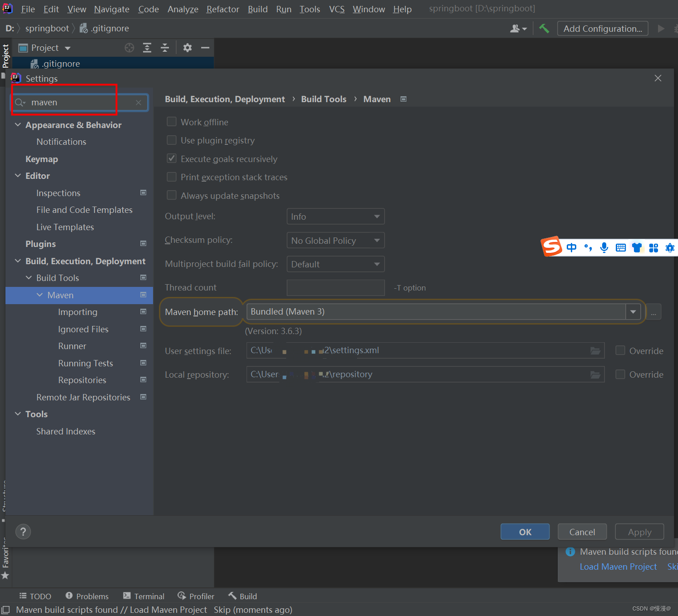678x616 pixels.
Task: Check Override for Local repository
Action: (620, 374)
